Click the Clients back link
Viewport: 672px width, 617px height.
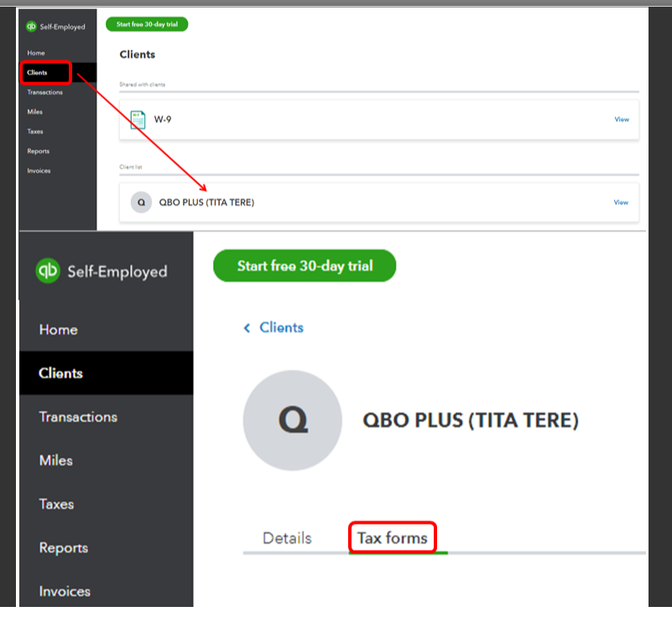(x=281, y=327)
